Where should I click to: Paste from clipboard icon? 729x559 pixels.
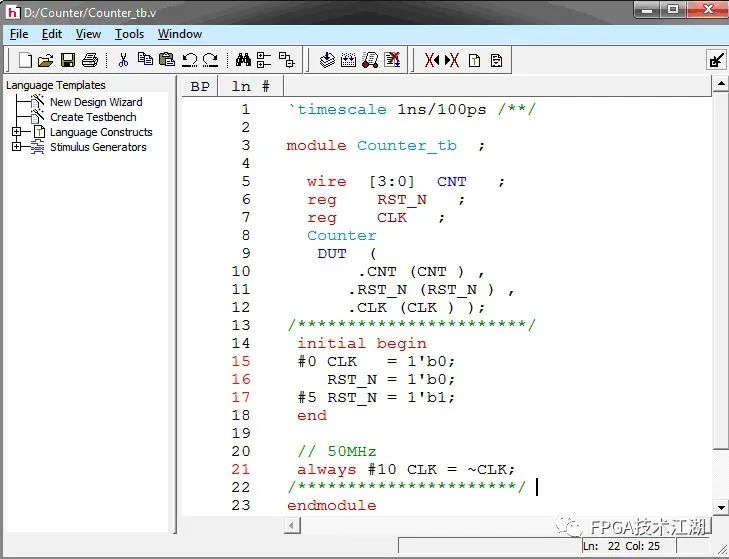166,59
